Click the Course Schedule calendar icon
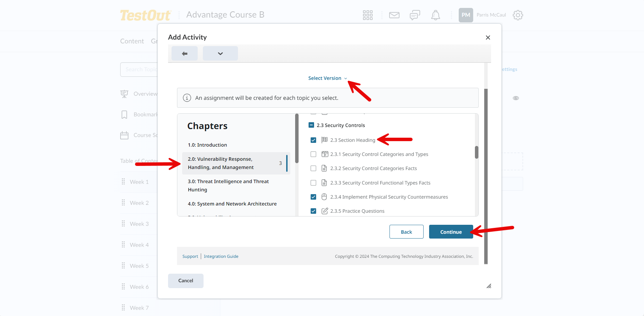 (x=124, y=135)
